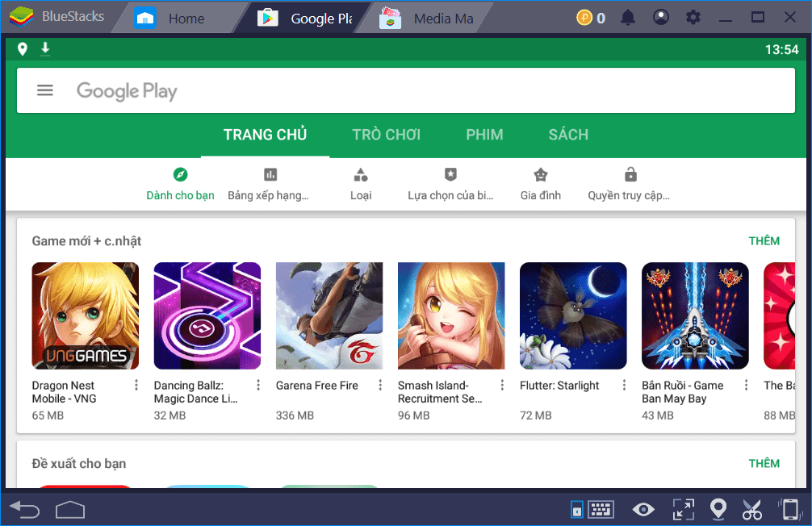Switch to the TRANG CHỦ tab

point(265,135)
